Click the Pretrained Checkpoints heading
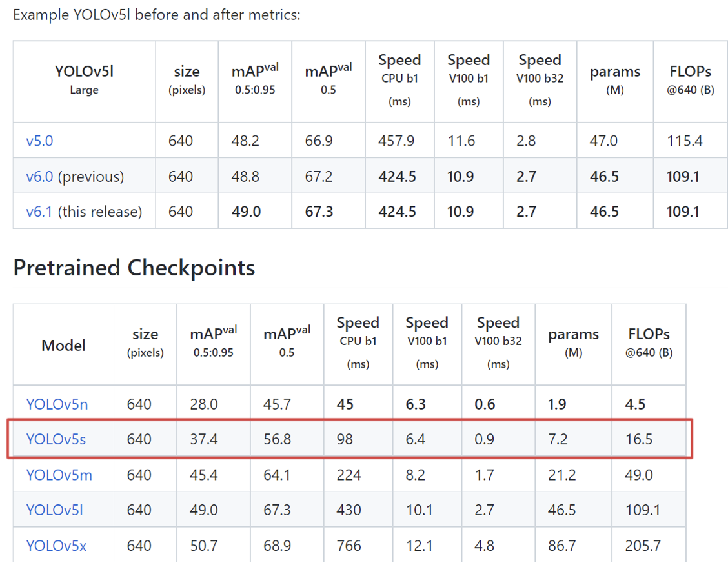The height and width of the screenshot is (565, 728). (134, 268)
